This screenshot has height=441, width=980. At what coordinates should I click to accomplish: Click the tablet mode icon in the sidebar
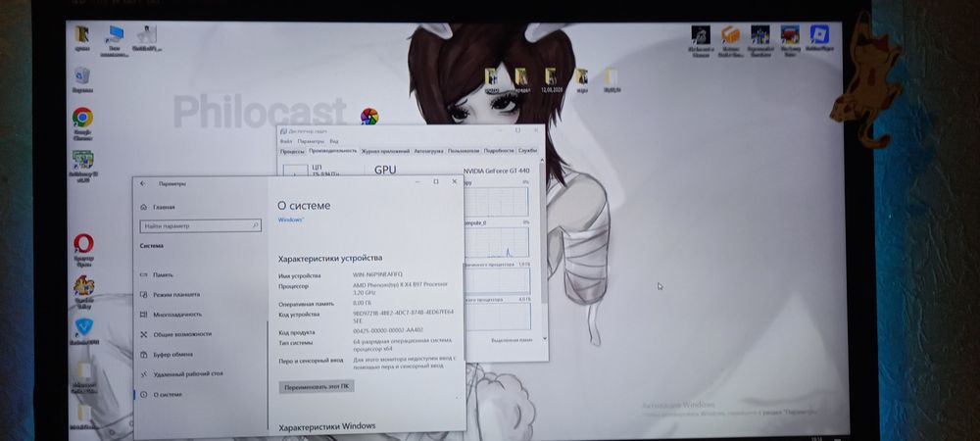(144, 294)
